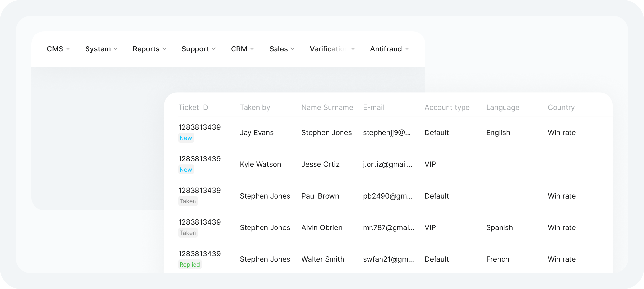Click the name Alvin Obrien
Viewport: 644px width, 289px height.
pyautogui.click(x=322, y=227)
